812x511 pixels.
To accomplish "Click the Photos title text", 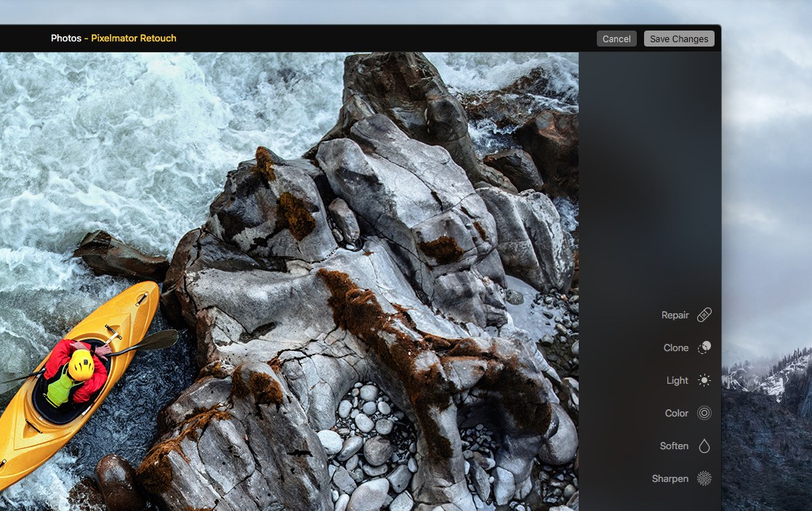I will (65, 39).
